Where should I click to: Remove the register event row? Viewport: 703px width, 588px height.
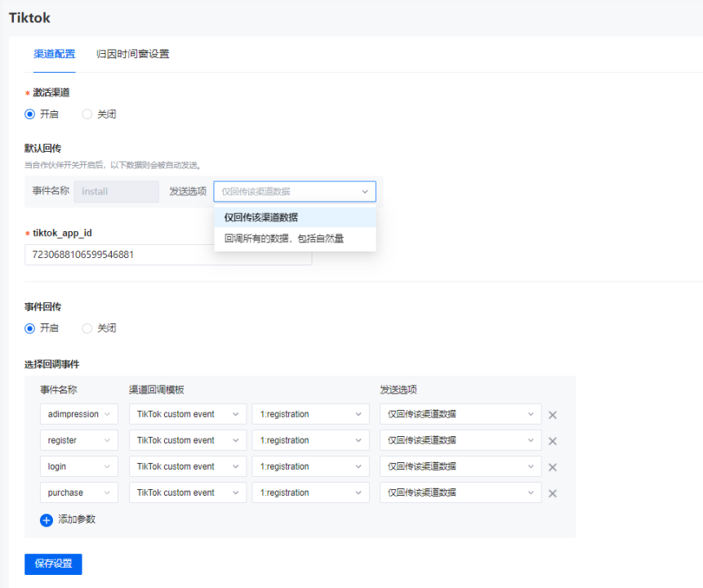(552, 441)
